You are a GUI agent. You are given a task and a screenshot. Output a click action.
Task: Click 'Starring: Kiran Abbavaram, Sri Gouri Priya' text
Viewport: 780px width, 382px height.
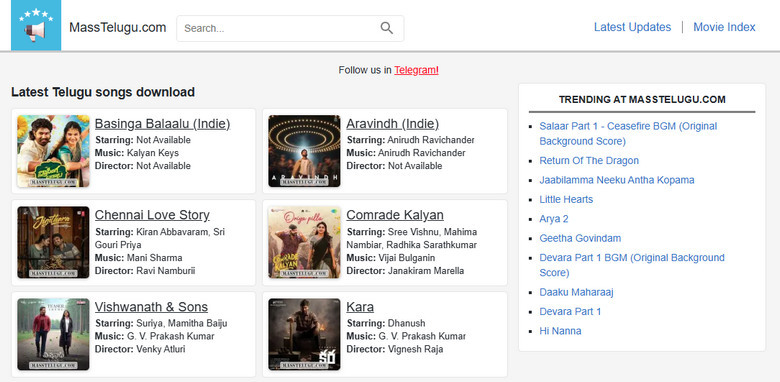[160, 238]
